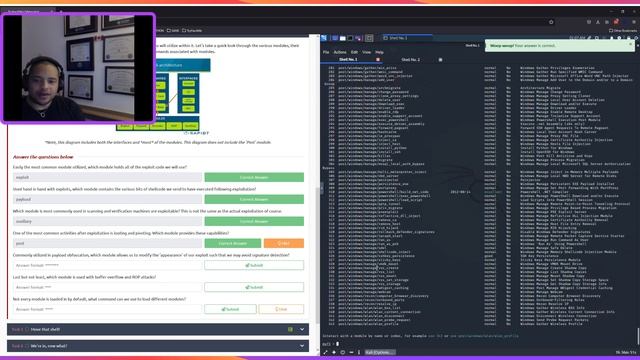Open the File menu in the terminal
Viewport: 640px width, 360px height.
[x=326, y=52]
